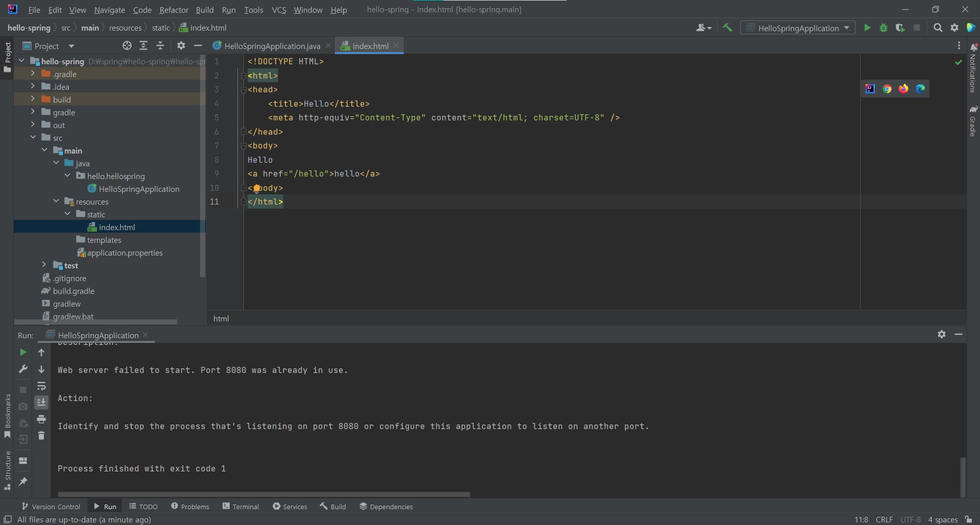This screenshot has height=525, width=980.
Task: Expand the .idea folder
Action: tap(33, 86)
